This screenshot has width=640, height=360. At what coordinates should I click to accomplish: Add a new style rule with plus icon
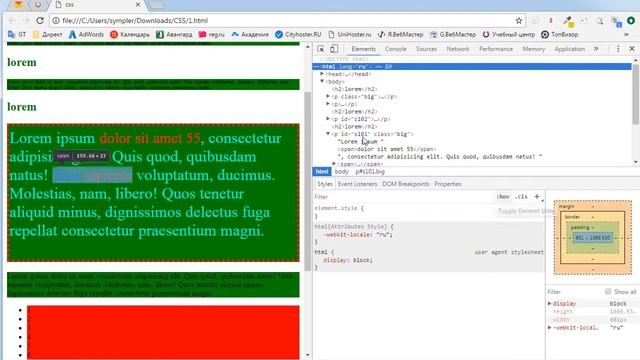pos(537,197)
